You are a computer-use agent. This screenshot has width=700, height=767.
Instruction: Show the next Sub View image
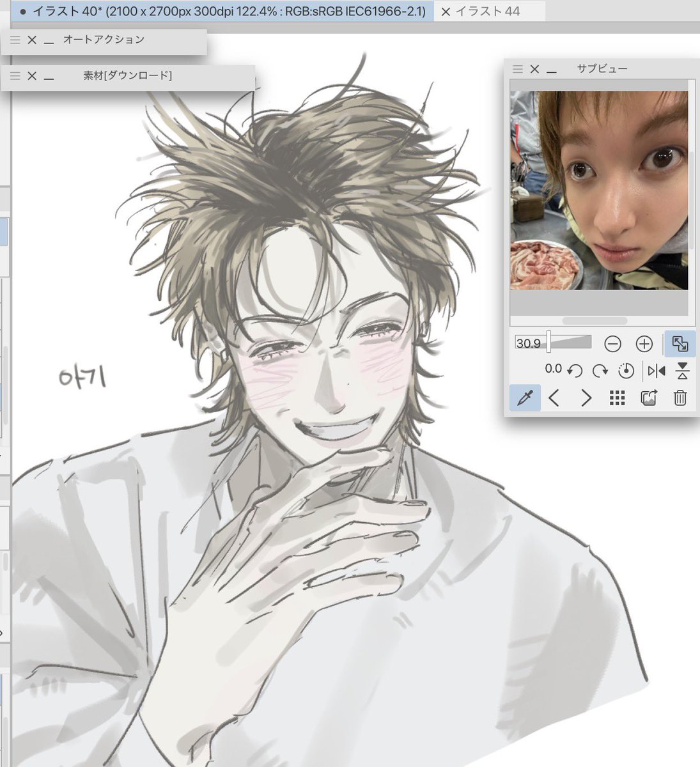click(586, 398)
